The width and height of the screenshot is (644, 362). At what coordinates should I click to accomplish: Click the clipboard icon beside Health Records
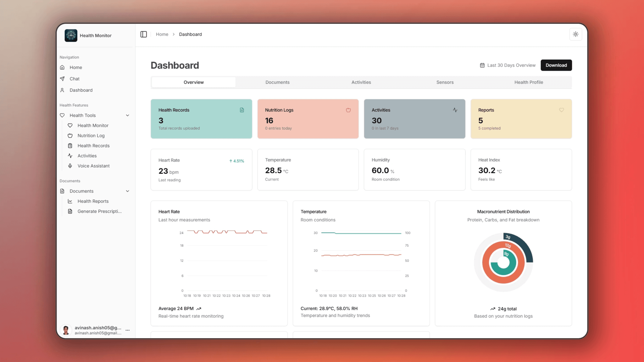(x=70, y=145)
